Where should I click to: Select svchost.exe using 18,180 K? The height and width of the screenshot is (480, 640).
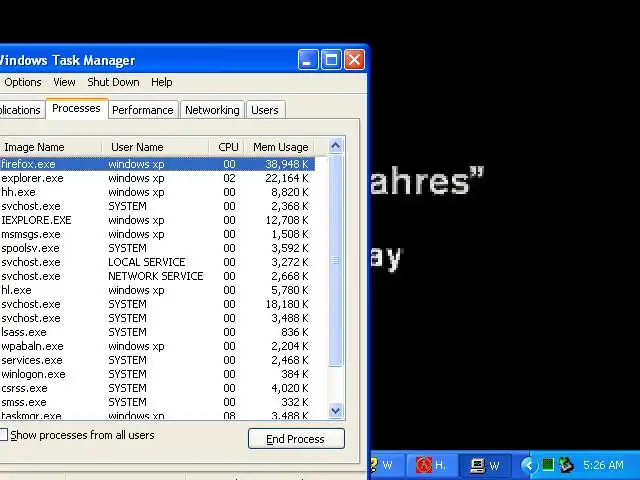click(x=157, y=304)
